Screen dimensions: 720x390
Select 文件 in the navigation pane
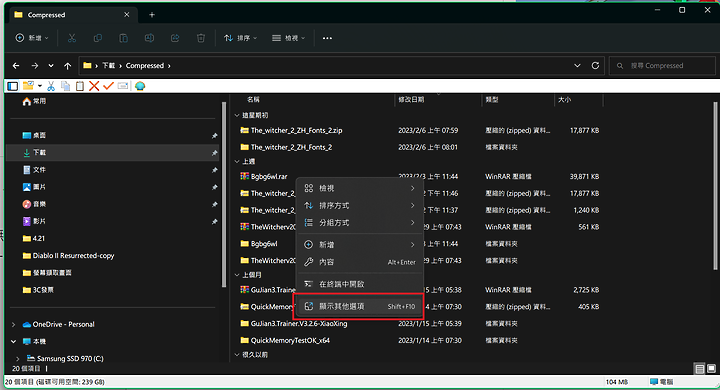[x=39, y=170]
